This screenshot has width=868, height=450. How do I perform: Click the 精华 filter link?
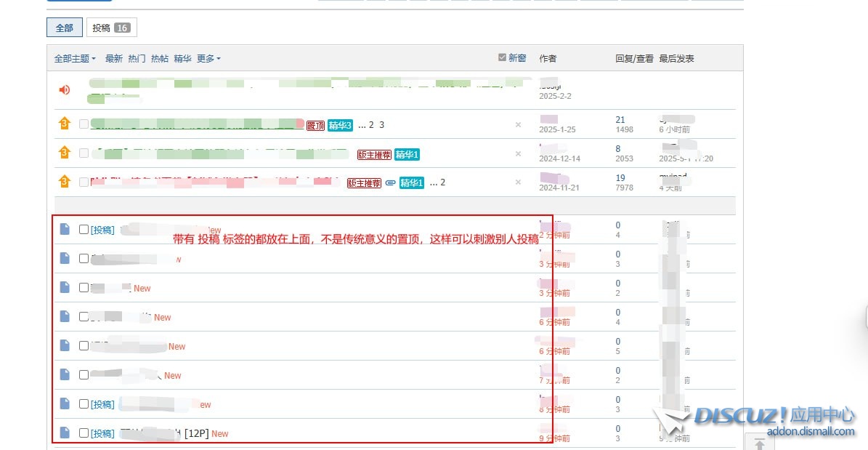pos(182,58)
